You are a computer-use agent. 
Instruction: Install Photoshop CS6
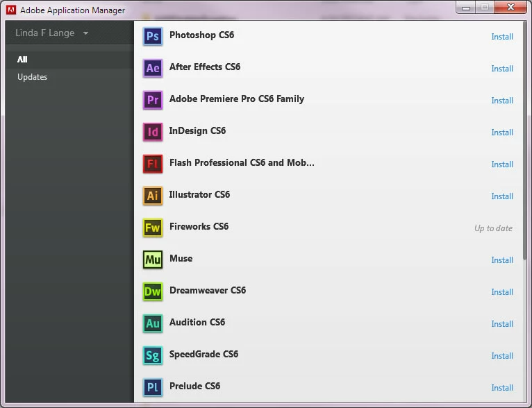[x=502, y=37]
